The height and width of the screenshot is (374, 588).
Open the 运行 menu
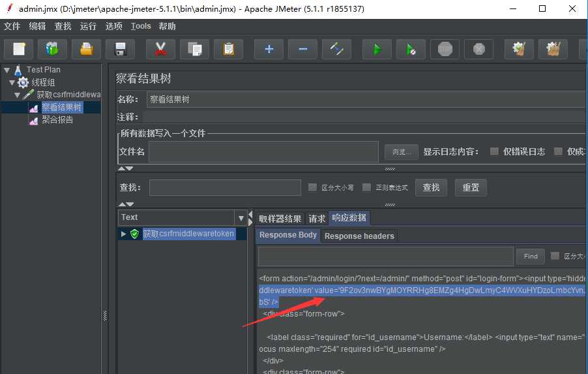pyautogui.click(x=88, y=26)
